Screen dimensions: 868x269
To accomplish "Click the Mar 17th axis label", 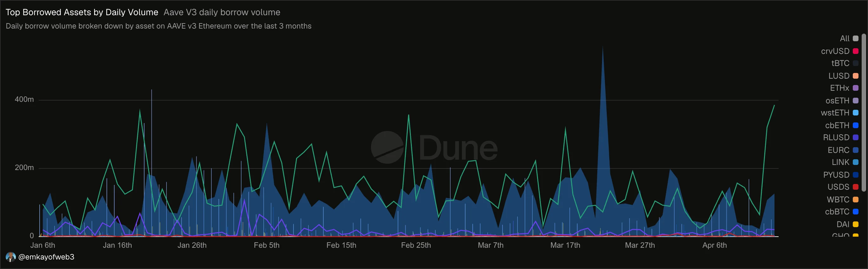I will click(x=565, y=245).
